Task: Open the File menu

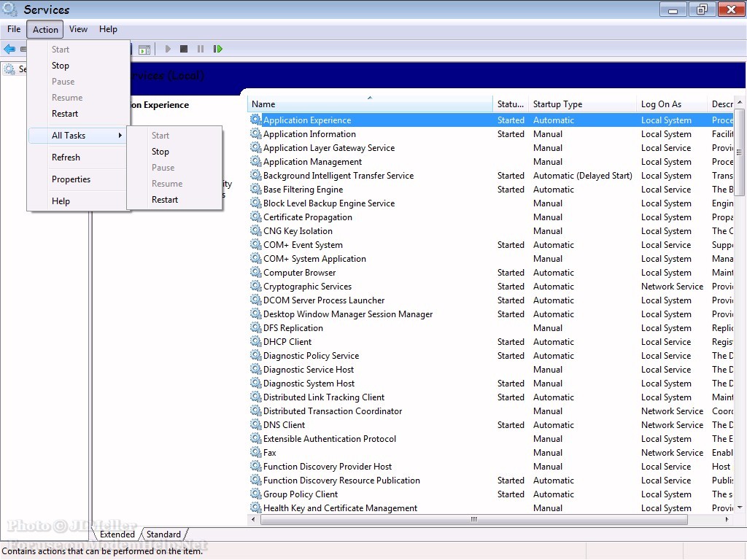Action: tap(14, 29)
